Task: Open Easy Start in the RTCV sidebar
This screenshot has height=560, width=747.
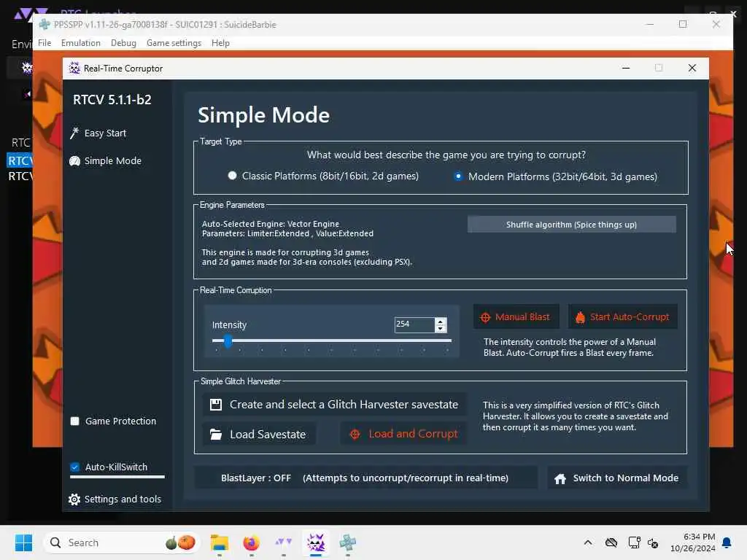Action: point(98,133)
